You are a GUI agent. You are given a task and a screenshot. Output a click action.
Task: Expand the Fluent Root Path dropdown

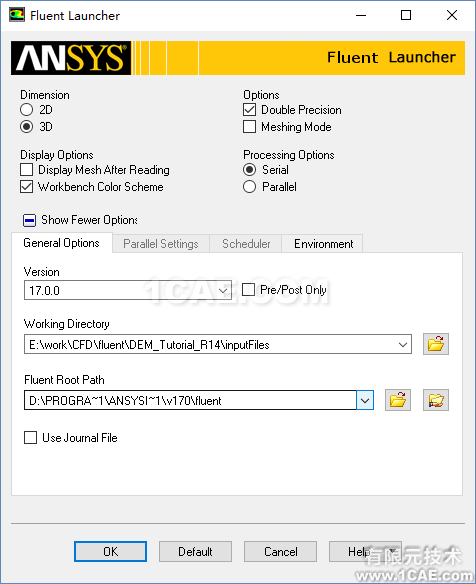point(365,400)
